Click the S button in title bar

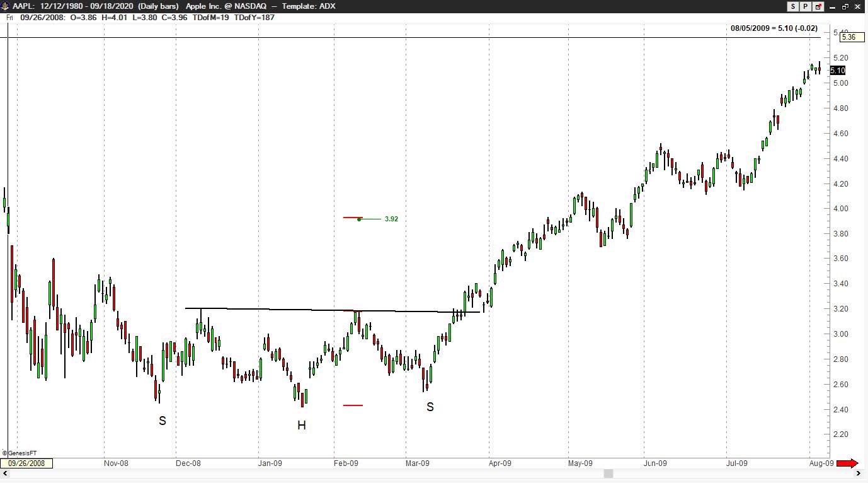[793, 6]
